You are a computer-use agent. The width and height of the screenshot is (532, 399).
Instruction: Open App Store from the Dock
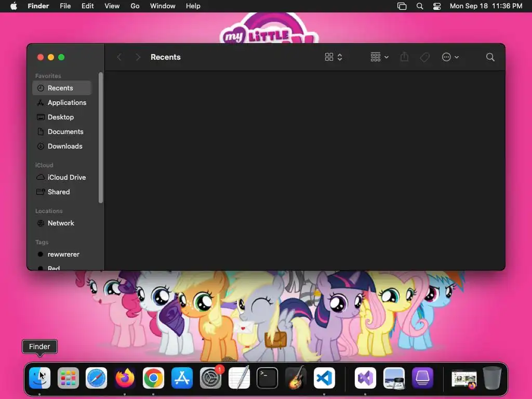pos(182,378)
